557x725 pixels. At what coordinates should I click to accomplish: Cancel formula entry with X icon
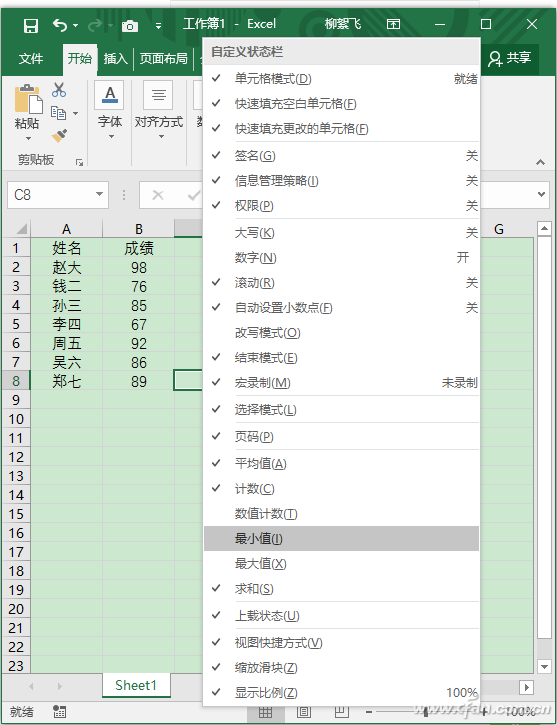[158, 195]
